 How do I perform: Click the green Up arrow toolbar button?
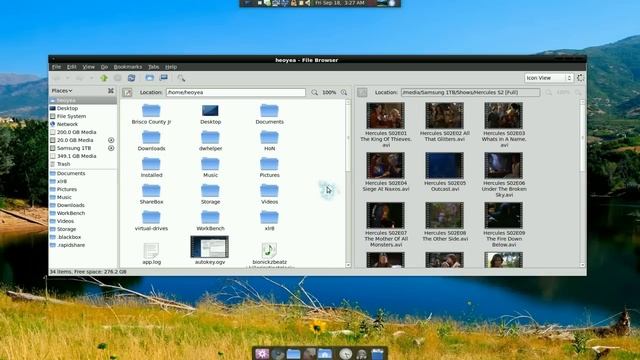104,78
